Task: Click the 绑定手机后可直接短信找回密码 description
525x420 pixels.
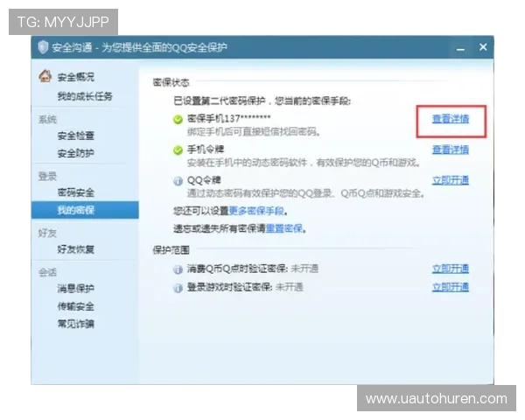Action: click(254, 132)
